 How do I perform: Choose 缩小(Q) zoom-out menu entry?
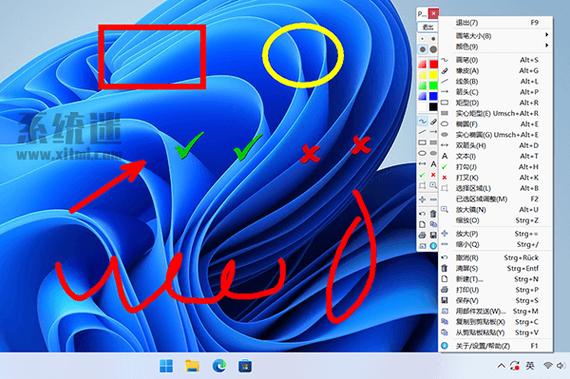click(496, 245)
